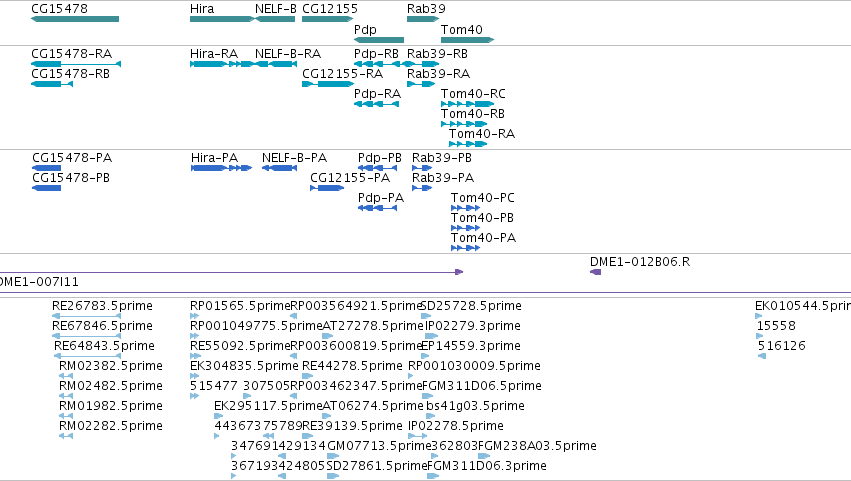Image resolution: width=851 pixels, height=481 pixels.
Task: Open the RE67846.5prime EST label
Action: pyautogui.click(x=102, y=326)
